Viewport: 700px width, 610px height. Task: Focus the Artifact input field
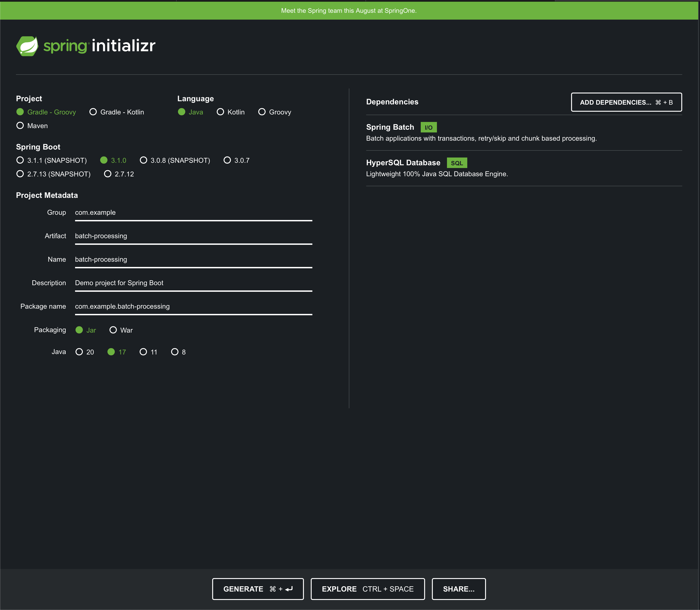193,236
